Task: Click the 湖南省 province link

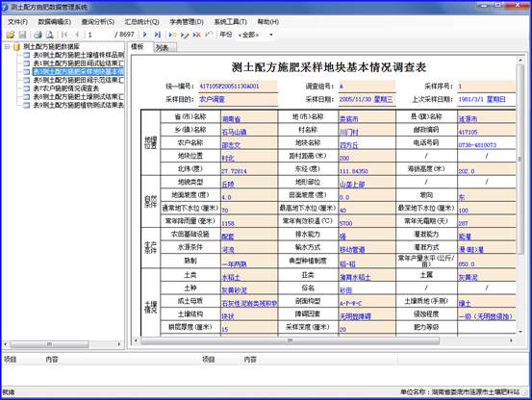Action: 231,119
